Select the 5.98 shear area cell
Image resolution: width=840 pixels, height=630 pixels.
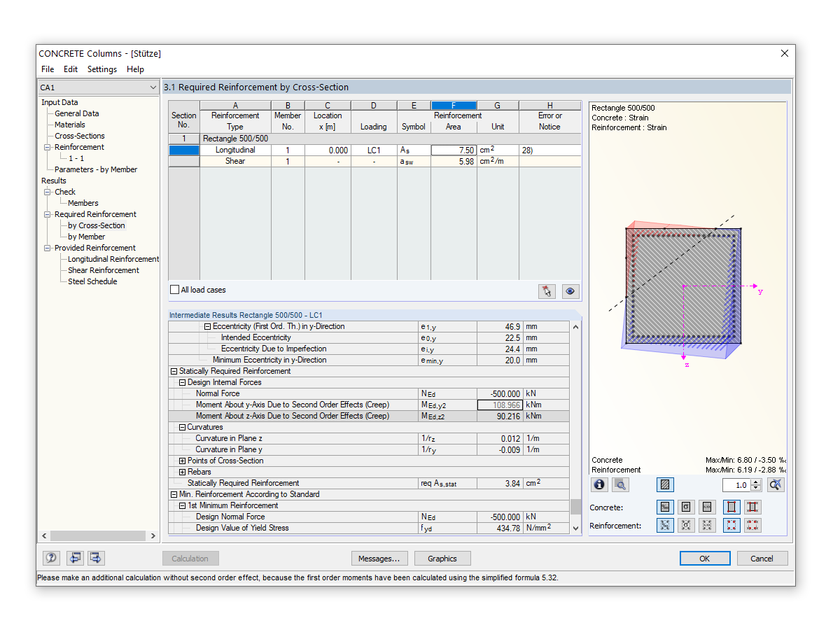454,161
